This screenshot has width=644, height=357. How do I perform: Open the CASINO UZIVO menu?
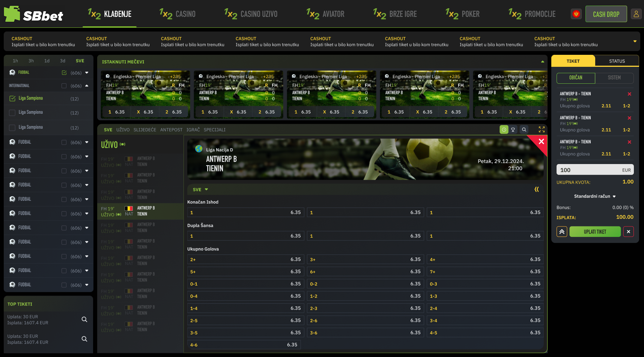251,14
